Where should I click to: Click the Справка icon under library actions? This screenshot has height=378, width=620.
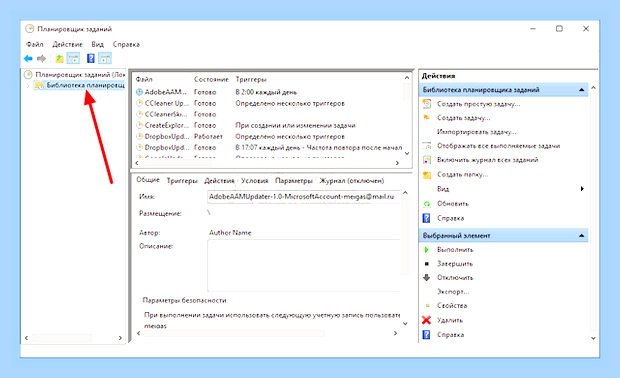click(x=427, y=218)
